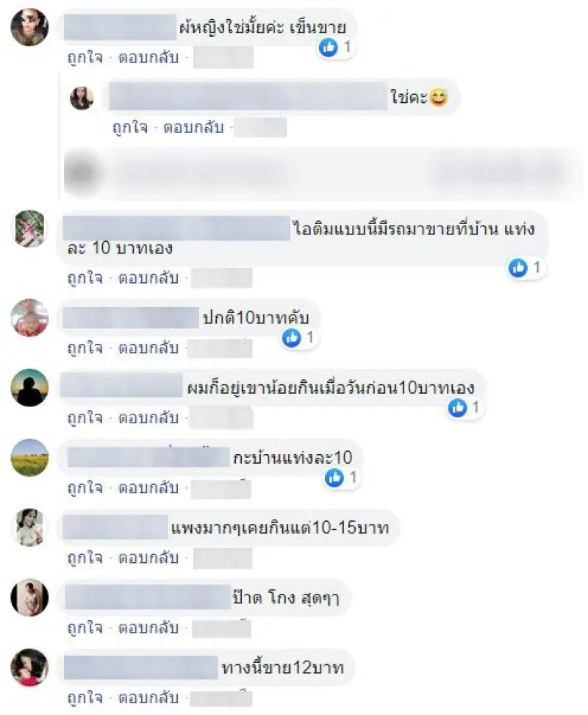Click thumbs-up icon on ผมก็อยู่เขาน้อย comment
The image size is (588, 715).
coord(457,407)
